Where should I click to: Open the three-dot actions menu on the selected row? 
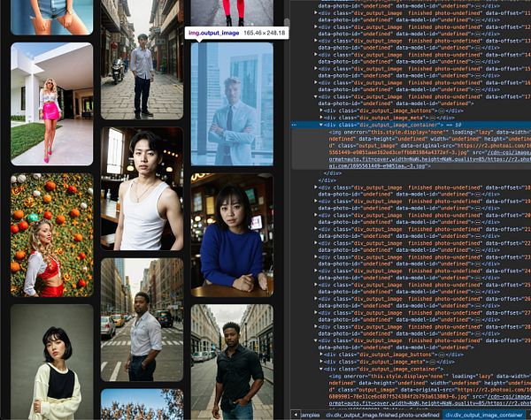[x=294, y=125]
